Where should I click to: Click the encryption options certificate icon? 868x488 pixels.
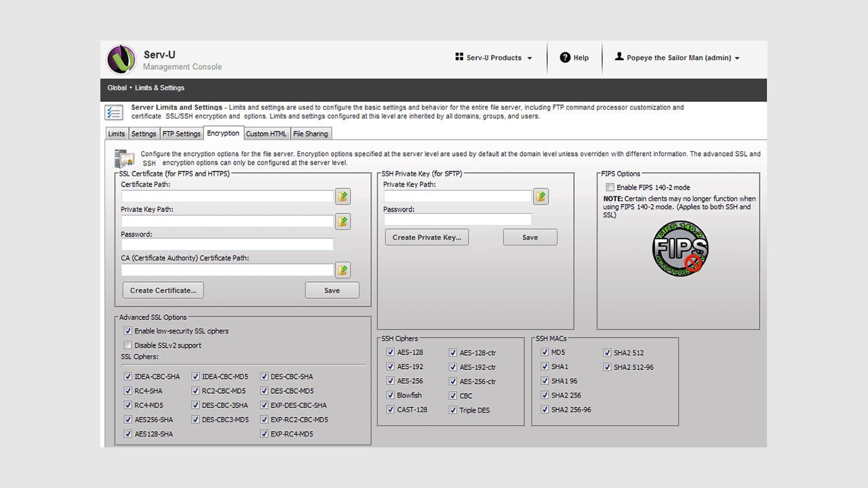click(125, 157)
